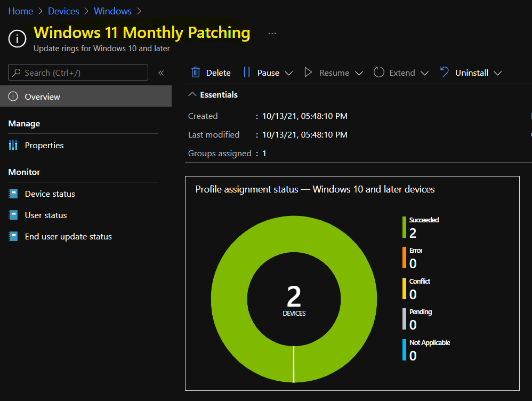Click the Last modified date value

pyautogui.click(x=305, y=135)
